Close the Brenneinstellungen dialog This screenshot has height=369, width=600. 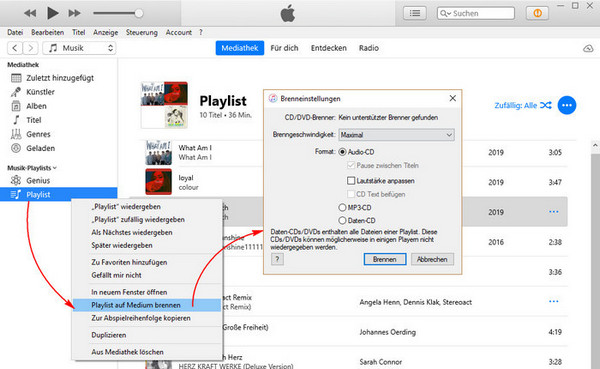pyautogui.click(x=453, y=98)
